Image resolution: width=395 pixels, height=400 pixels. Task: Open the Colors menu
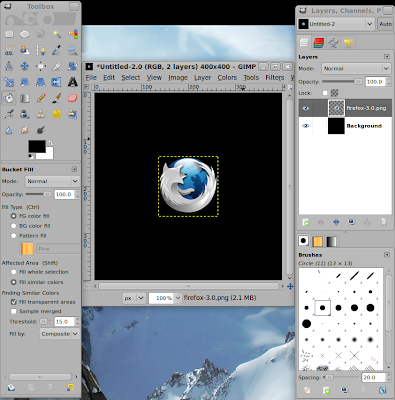point(227,78)
